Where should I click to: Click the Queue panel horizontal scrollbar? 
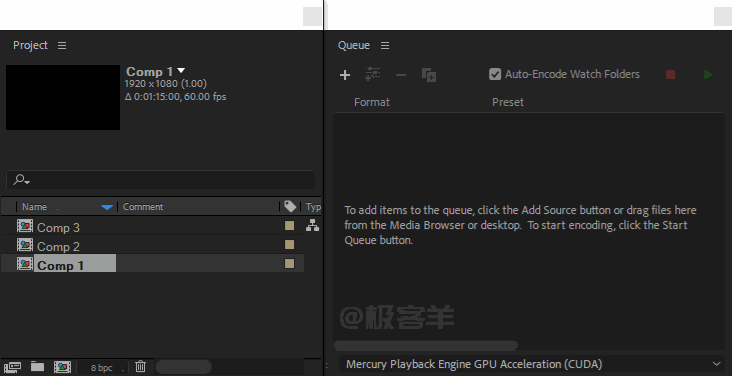pyautogui.click(x=426, y=346)
